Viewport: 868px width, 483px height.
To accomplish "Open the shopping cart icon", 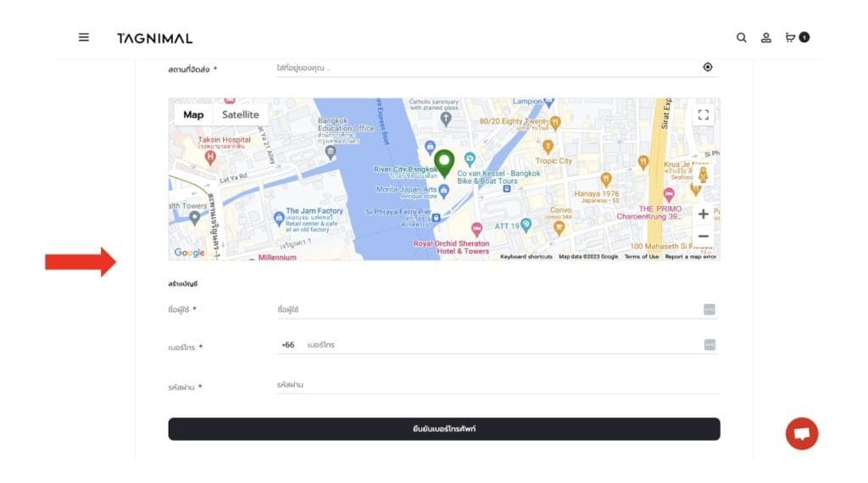I will tap(791, 37).
